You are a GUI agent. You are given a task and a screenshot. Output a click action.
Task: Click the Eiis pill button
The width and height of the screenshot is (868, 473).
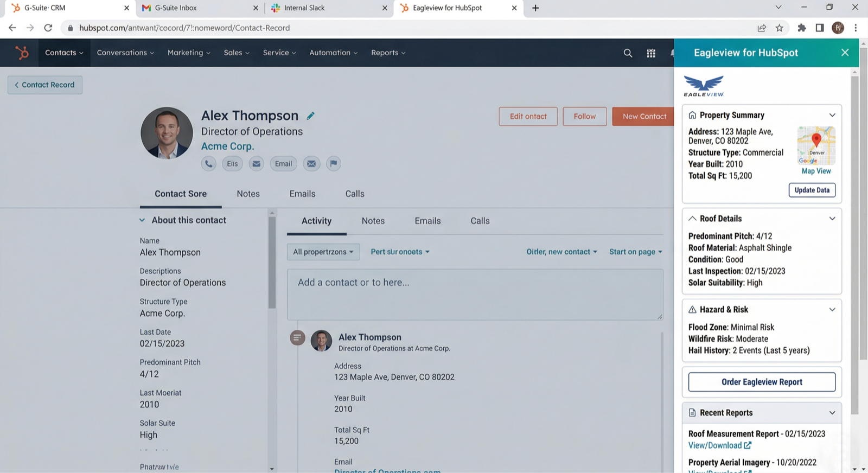(x=232, y=163)
